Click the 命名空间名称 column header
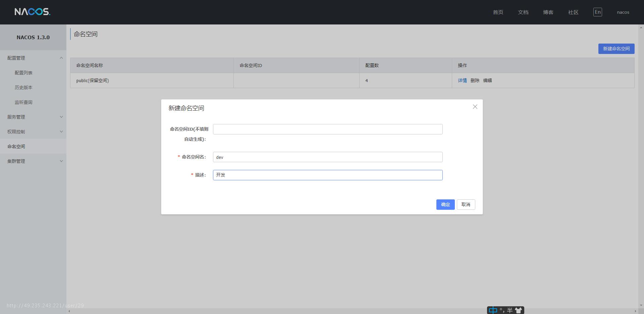Viewport: 644px width, 314px height. point(152,65)
